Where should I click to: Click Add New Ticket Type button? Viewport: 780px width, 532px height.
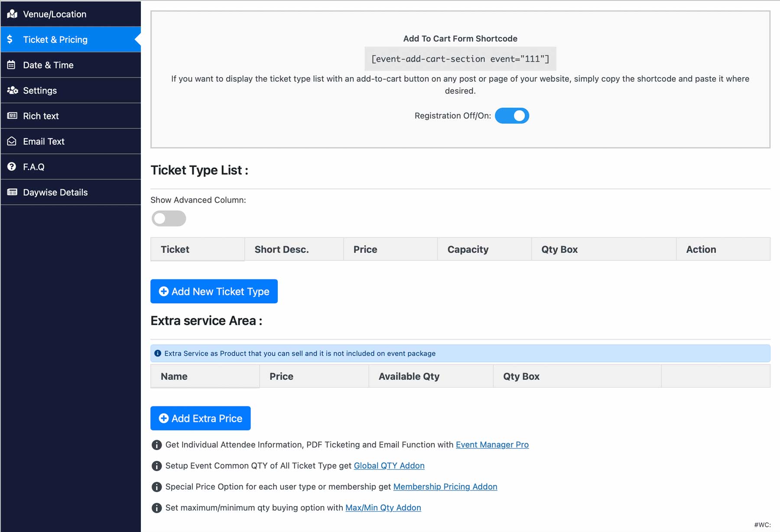pyautogui.click(x=214, y=291)
